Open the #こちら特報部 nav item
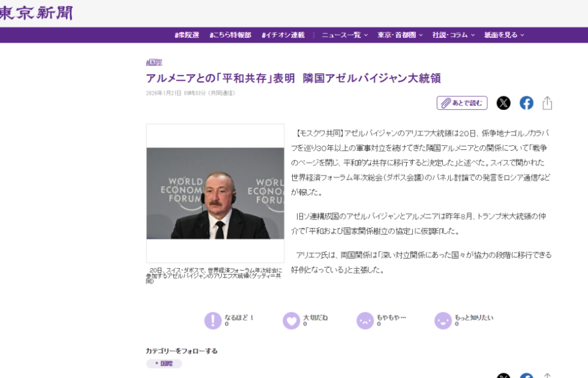588x378 pixels. [x=230, y=35]
